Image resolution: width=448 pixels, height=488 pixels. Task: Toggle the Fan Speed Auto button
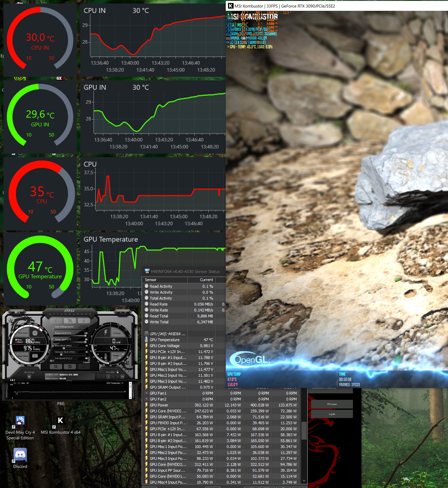(x=87, y=362)
